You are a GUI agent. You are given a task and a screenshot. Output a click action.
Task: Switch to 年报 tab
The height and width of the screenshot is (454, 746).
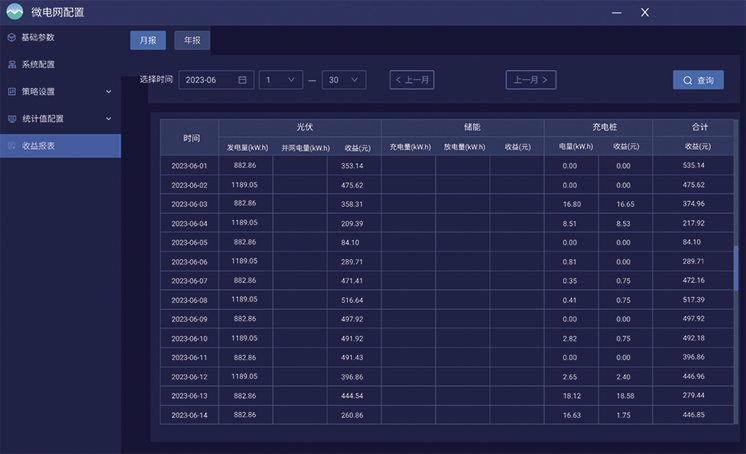point(192,40)
